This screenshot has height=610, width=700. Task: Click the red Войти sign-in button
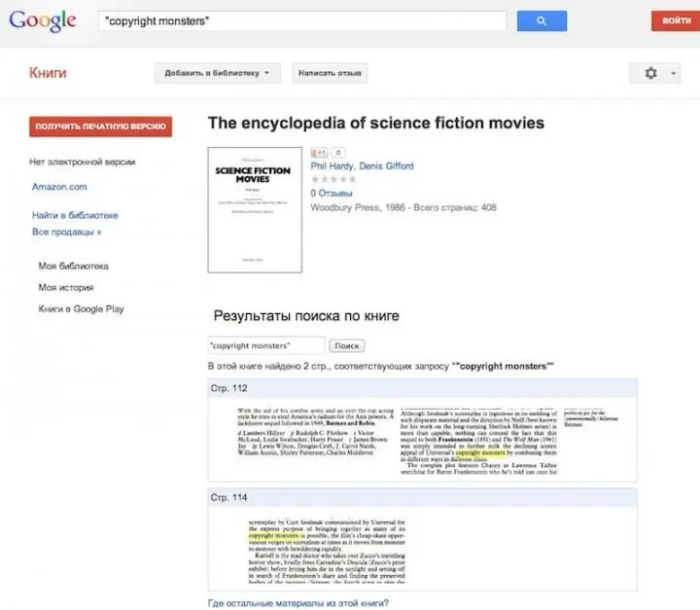pos(676,20)
